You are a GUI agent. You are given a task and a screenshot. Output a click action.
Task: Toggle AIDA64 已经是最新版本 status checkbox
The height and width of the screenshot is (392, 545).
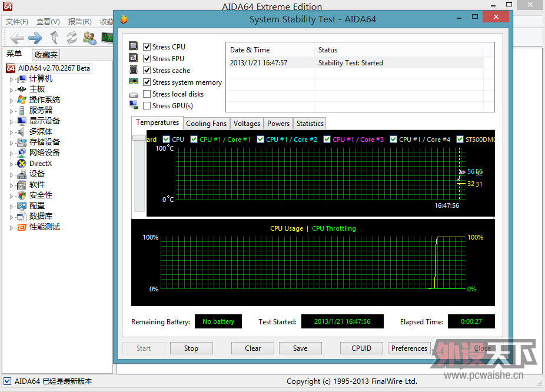click(x=7, y=381)
